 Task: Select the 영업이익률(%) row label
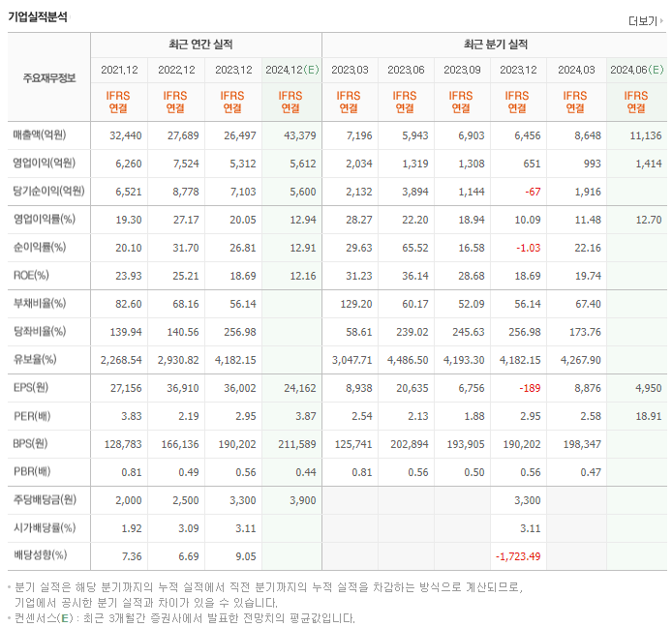45,220
